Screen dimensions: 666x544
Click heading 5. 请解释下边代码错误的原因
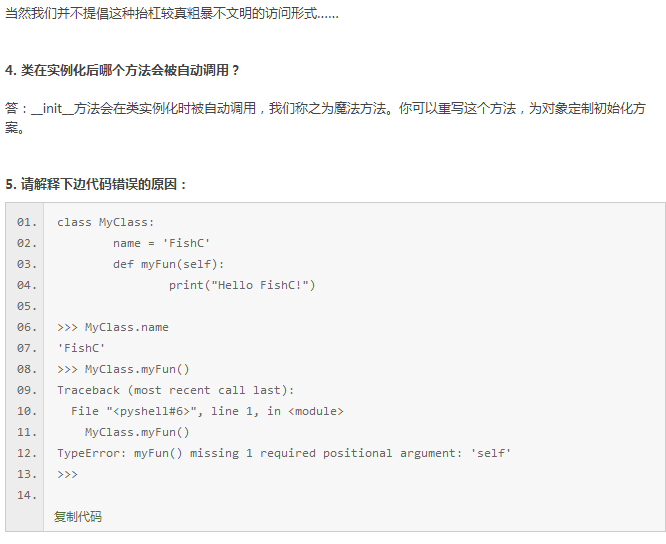click(96, 184)
